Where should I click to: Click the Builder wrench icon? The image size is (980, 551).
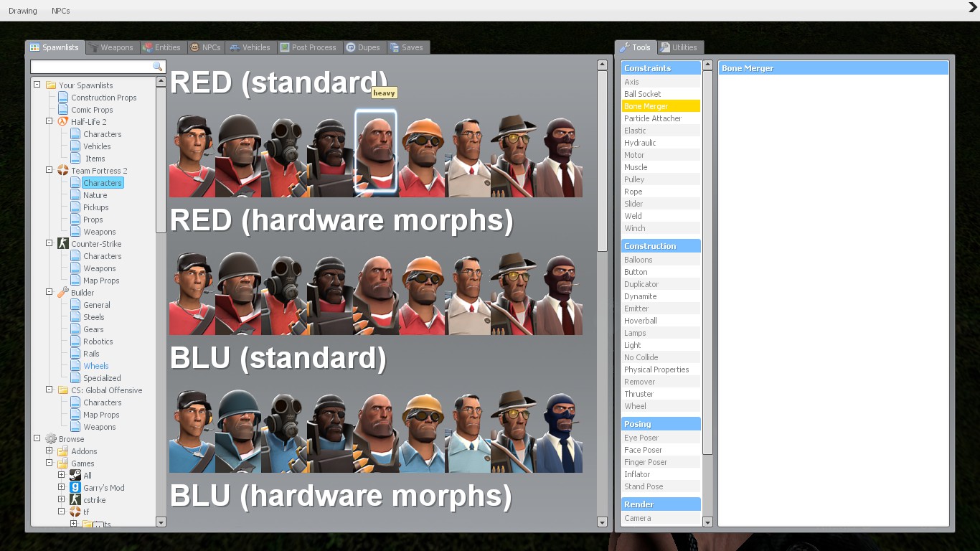pyautogui.click(x=63, y=293)
